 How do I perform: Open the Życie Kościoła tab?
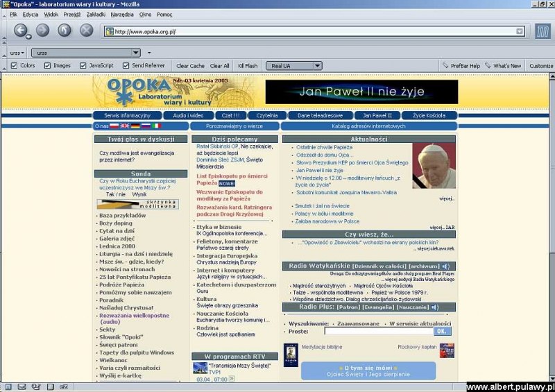coord(429,115)
